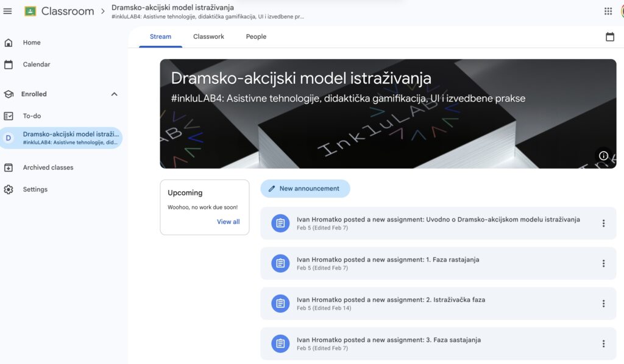Select the Stream tab
Viewport: 624px width, 364px height.
click(160, 37)
